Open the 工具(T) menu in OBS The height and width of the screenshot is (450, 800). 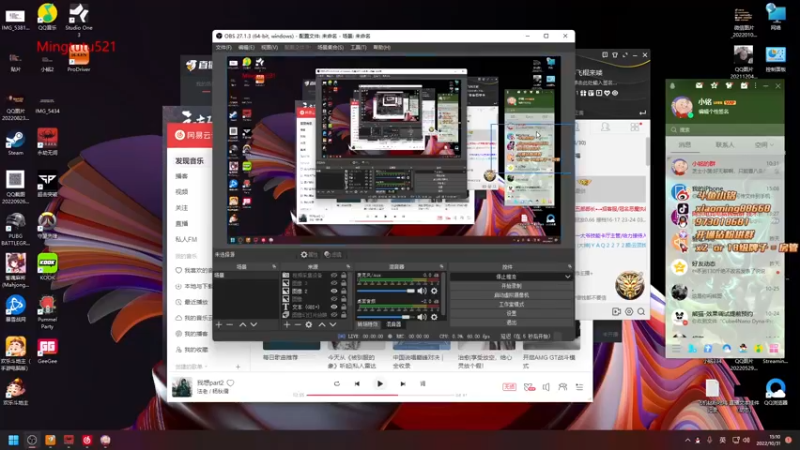point(359,47)
